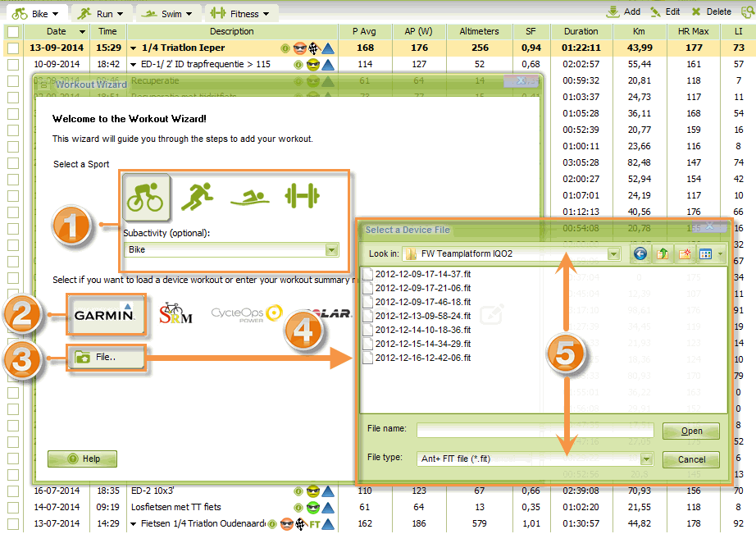Click the Open button in the file dialog
This screenshot has width=756, height=534.
point(690,431)
